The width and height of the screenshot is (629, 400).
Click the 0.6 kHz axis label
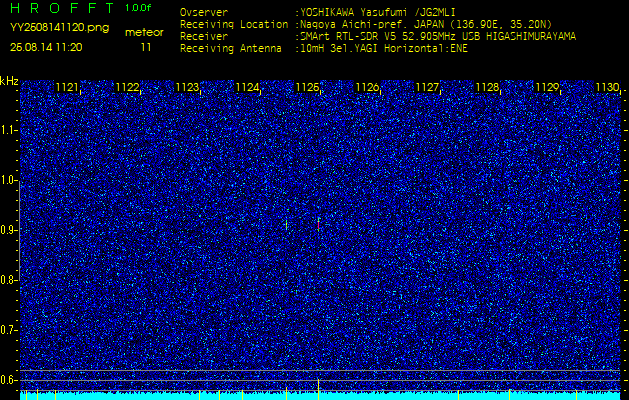[8, 380]
